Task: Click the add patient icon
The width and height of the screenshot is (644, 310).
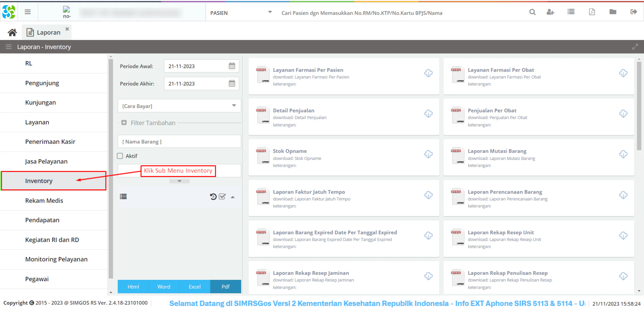Action: click(x=550, y=12)
